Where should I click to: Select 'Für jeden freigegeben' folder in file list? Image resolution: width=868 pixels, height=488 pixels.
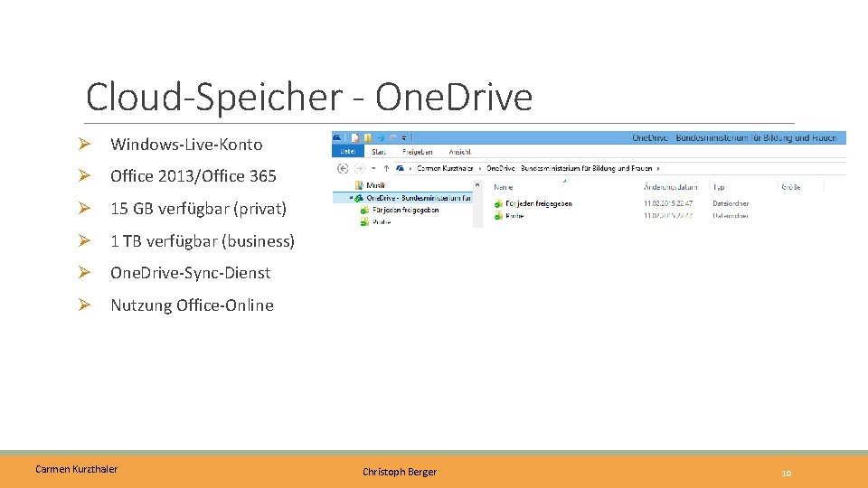tap(533, 203)
